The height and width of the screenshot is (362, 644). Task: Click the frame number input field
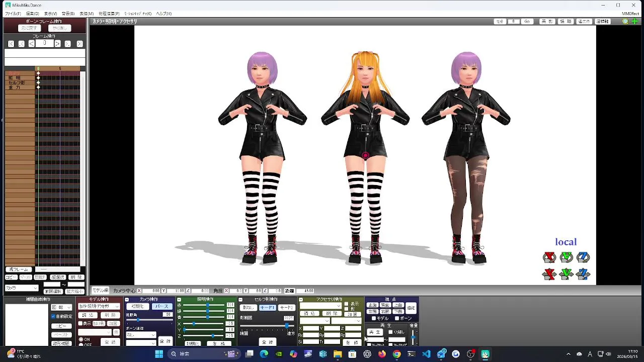pos(44,44)
